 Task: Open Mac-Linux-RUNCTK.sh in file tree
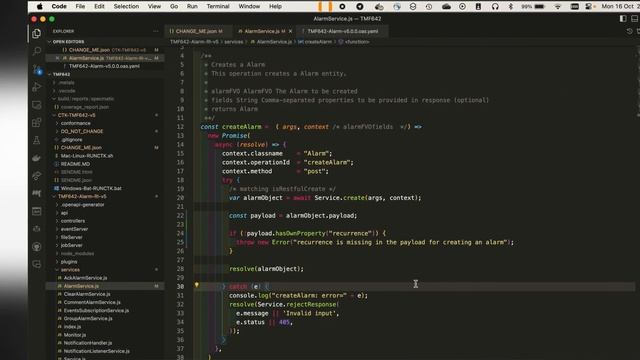pos(87,156)
